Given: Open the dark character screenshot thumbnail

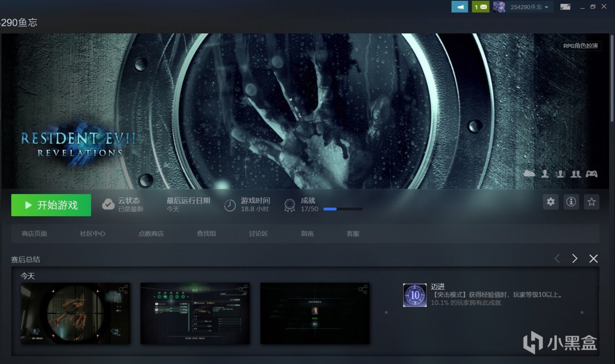Looking at the screenshot, I should click(315, 313).
